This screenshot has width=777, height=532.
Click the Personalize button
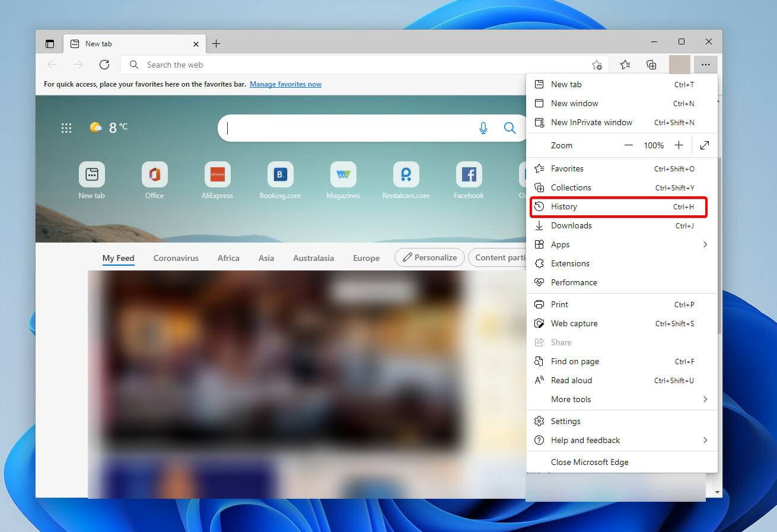(x=429, y=257)
